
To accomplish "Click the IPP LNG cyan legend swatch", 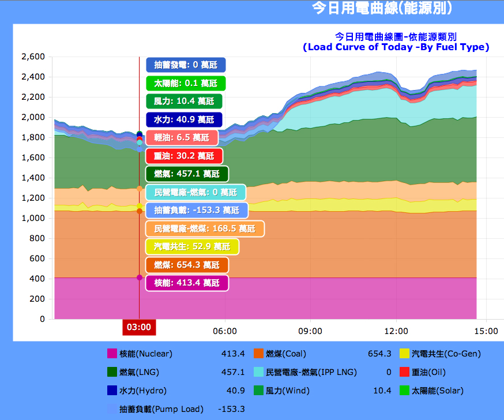I will click(x=258, y=372).
